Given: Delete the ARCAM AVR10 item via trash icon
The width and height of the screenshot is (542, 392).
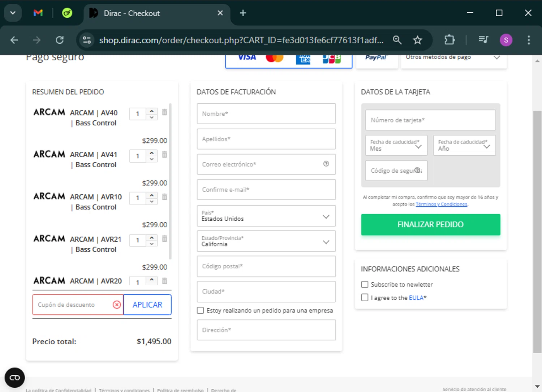Looking at the screenshot, I should (164, 197).
